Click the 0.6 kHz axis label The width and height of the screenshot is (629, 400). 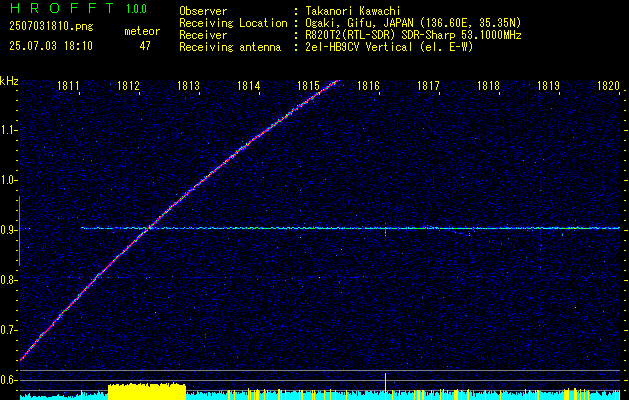pyautogui.click(x=8, y=380)
